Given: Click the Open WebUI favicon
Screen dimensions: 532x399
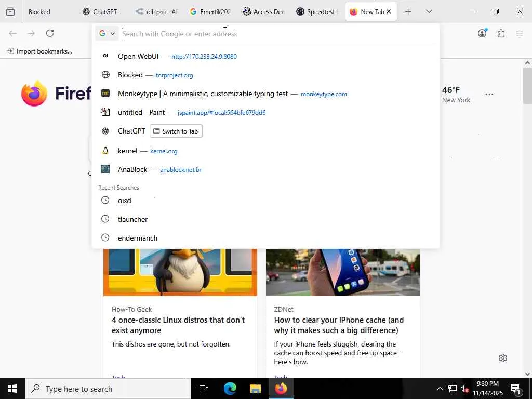Looking at the screenshot, I should 105,56.
